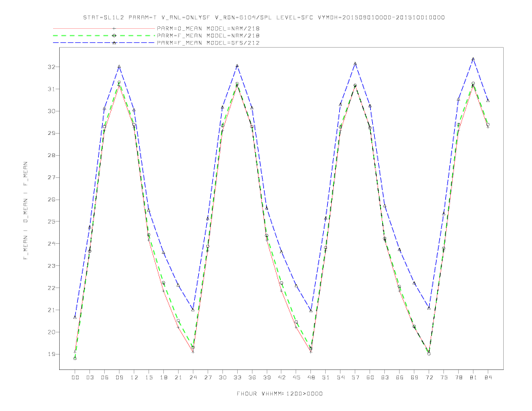Click y-axis tick label 25
The width and height of the screenshot is (532, 411).
click(x=51, y=222)
